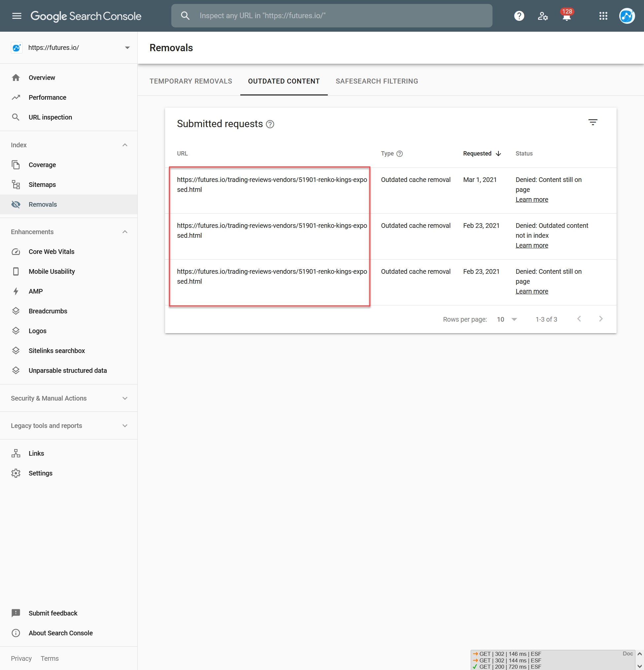The width and height of the screenshot is (644, 670).
Task: Open users and permissions settings icon
Action: (543, 16)
